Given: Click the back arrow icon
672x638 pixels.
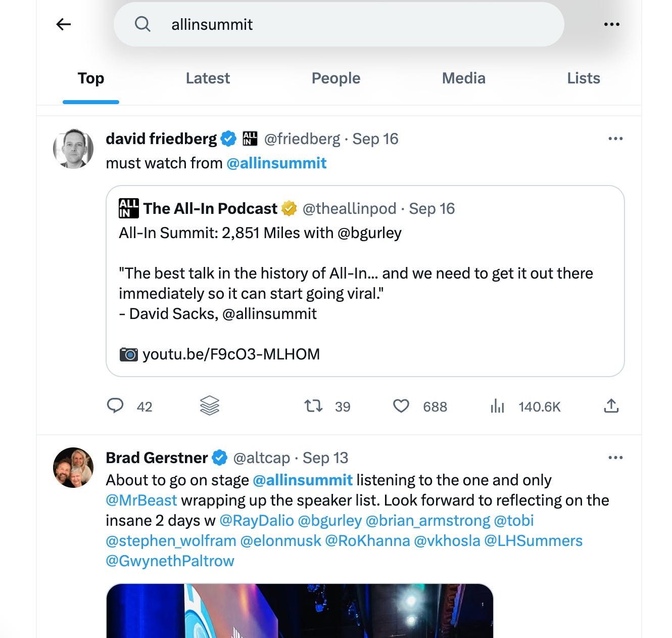Looking at the screenshot, I should (x=63, y=24).
